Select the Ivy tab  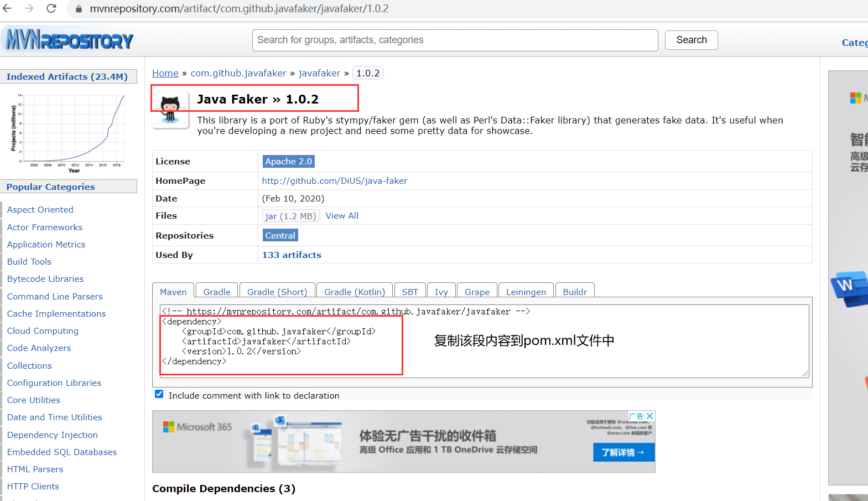coord(441,292)
